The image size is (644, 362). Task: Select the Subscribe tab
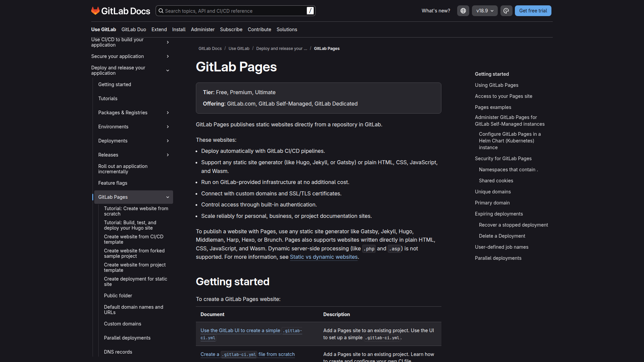[231, 29]
